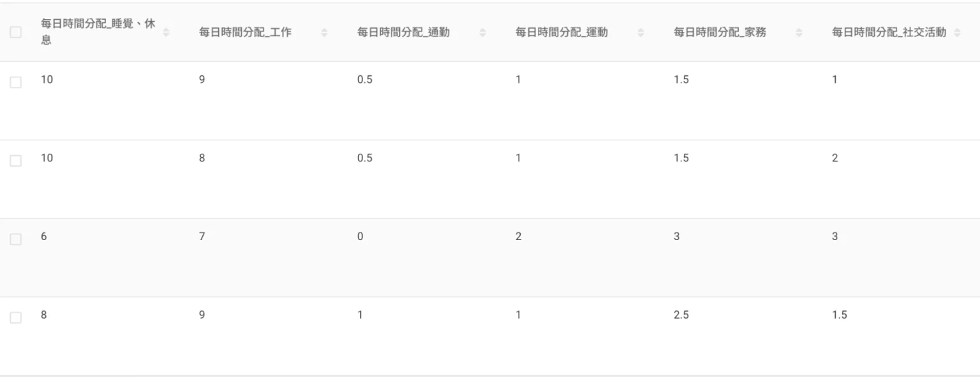
Task: Sort the 每日時間分配_家務 column via its arrows
Action: pos(799,32)
